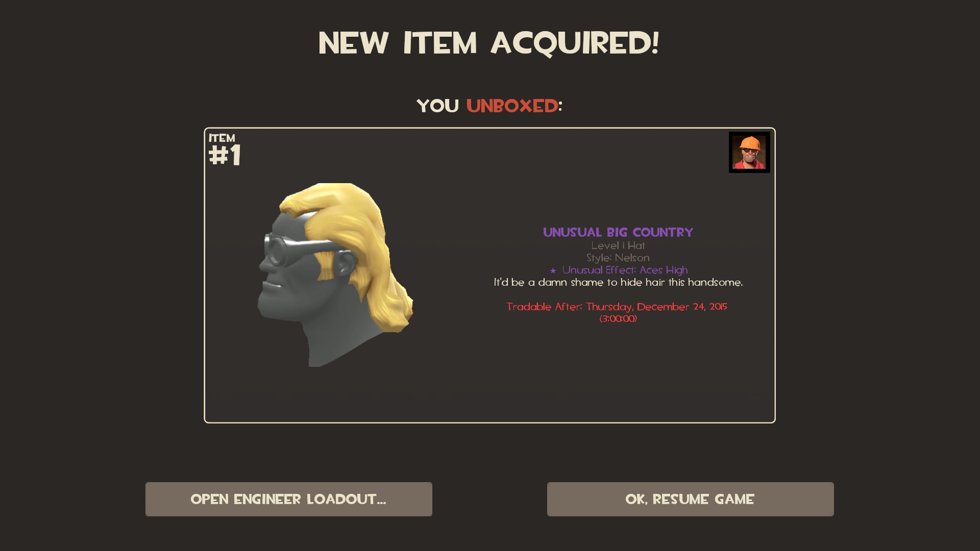Click the Tradable After date line
Image resolution: width=980 pixels, height=551 pixels.
pos(617,307)
